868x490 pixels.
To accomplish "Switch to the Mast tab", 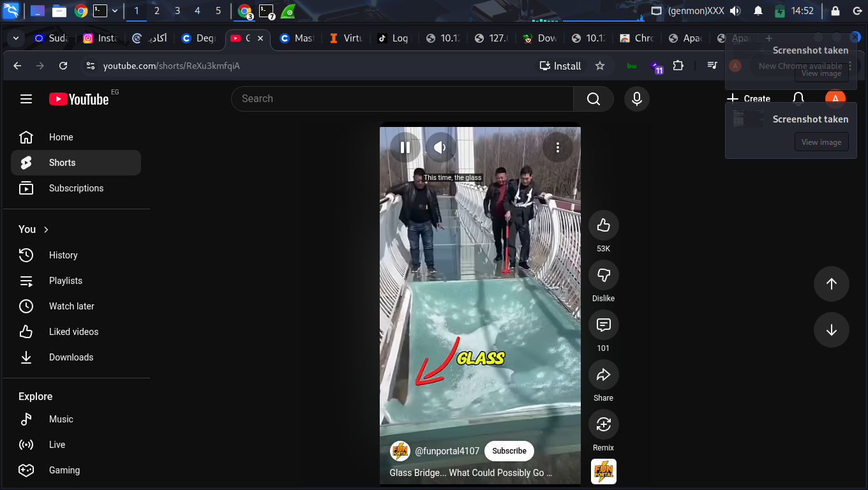I will (x=297, y=38).
